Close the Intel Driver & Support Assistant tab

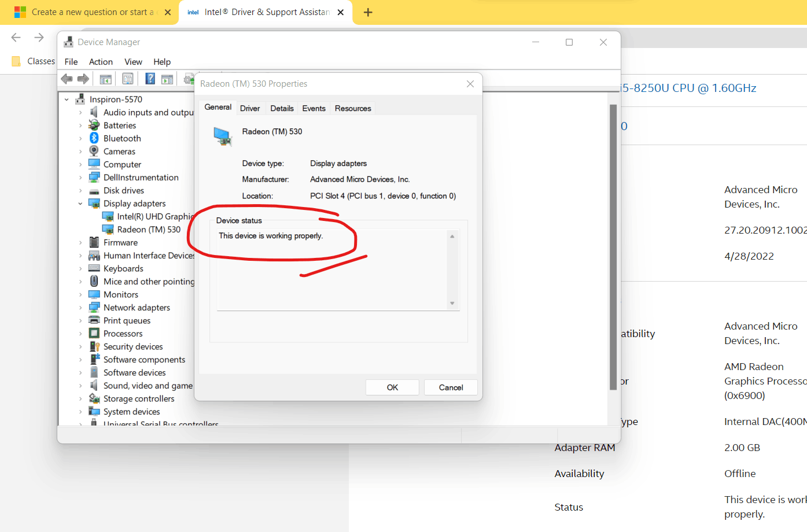(341, 12)
